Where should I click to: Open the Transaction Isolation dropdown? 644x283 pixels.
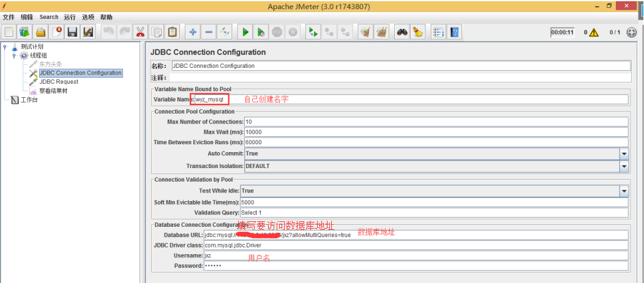[624, 166]
